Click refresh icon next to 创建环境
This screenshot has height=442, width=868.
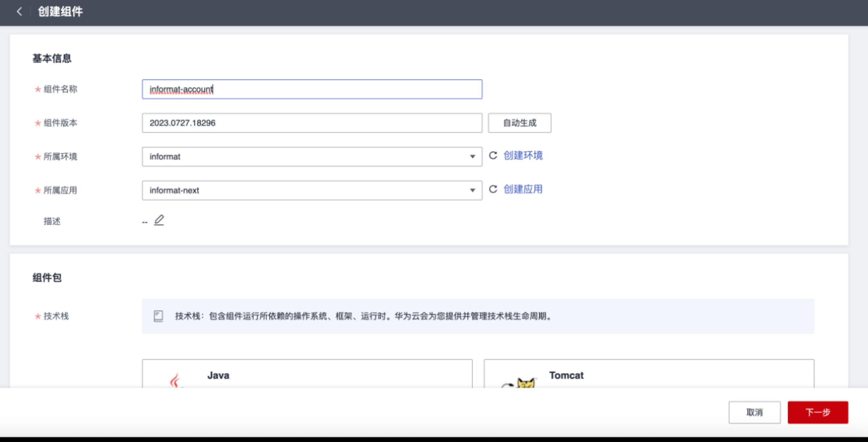(x=493, y=156)
